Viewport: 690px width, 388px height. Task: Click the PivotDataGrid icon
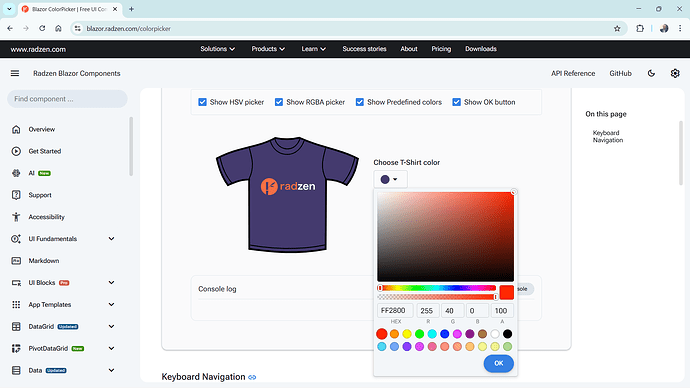tap(16, 348)
